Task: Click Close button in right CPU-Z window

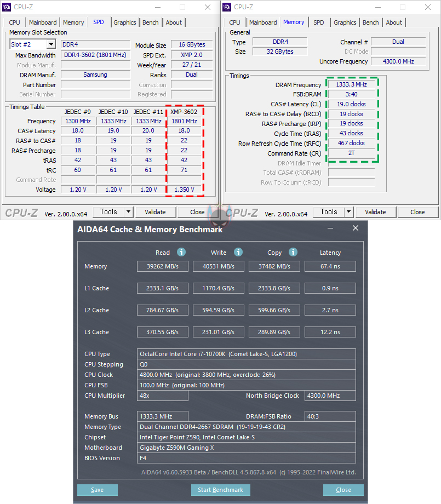Action: click(417, 212)
